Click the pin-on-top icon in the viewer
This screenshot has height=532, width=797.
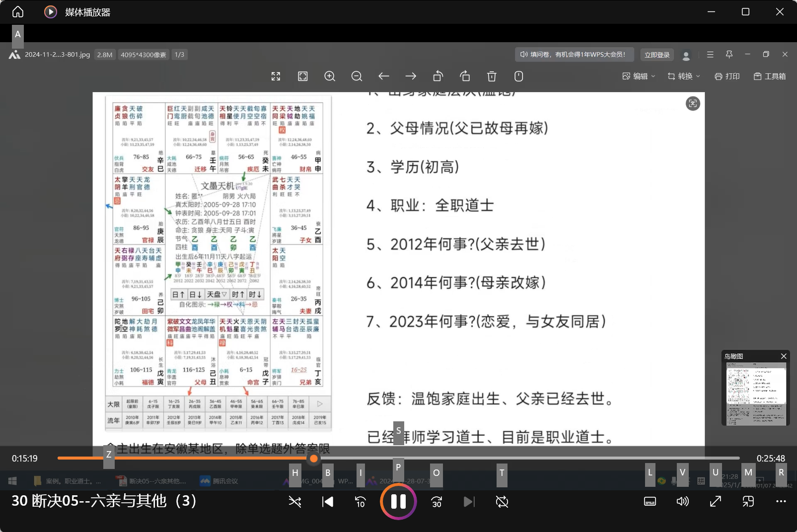pyautogui.click(x=729, y=55)
